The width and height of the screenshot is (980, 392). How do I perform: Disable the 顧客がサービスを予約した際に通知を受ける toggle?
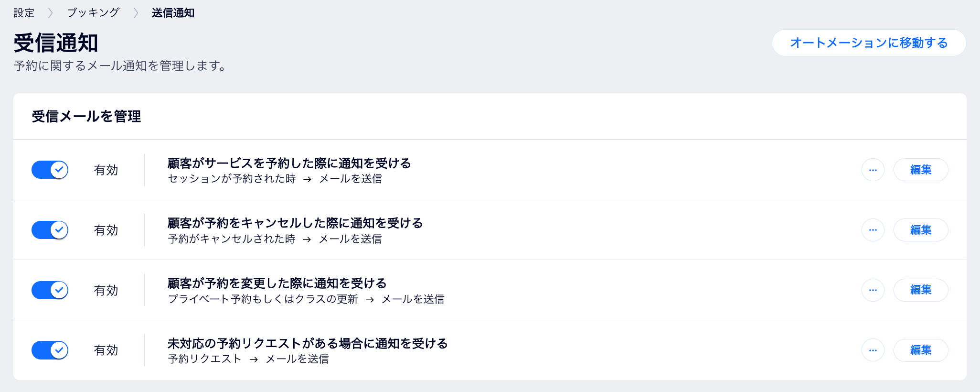click(x=50, y=170)
